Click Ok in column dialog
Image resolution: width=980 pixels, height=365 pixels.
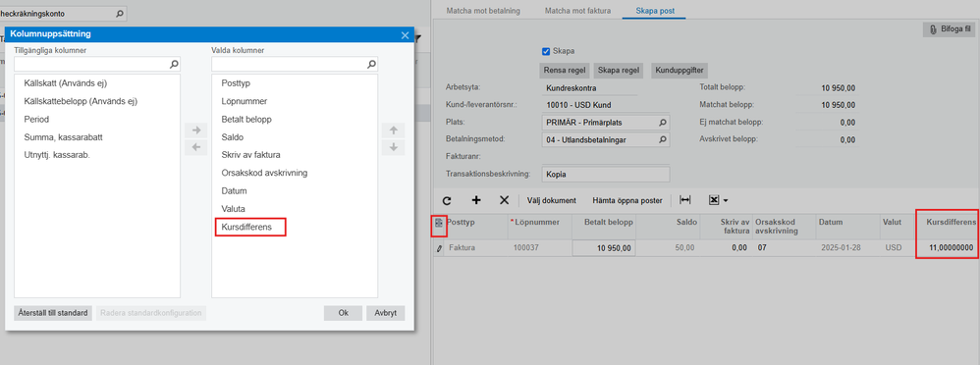pos(343,313)
